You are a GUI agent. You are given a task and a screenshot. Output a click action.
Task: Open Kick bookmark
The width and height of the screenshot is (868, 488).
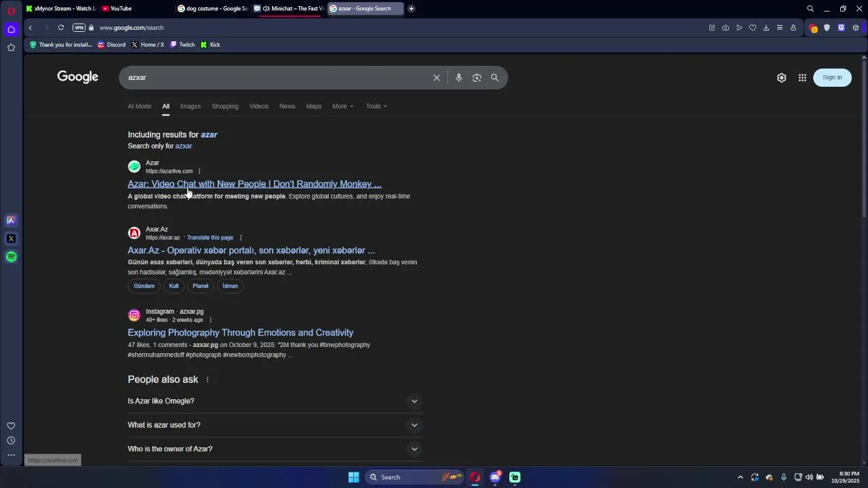click(210, 45)
